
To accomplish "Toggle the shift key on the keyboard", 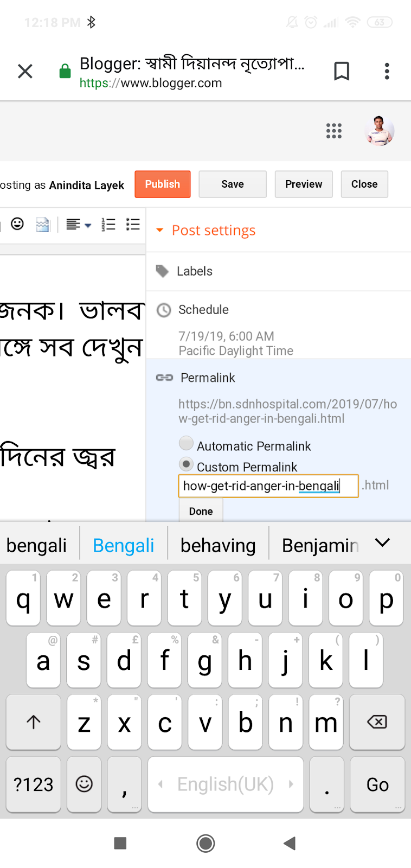I will (34, 722).
